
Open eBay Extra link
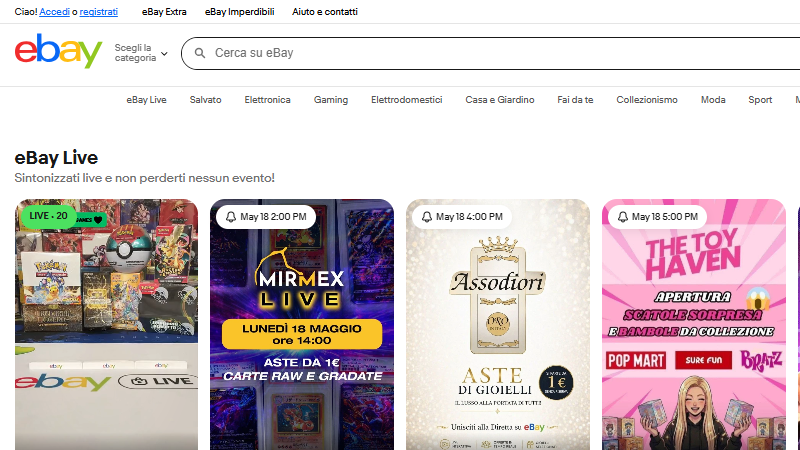tap(164, 12)
